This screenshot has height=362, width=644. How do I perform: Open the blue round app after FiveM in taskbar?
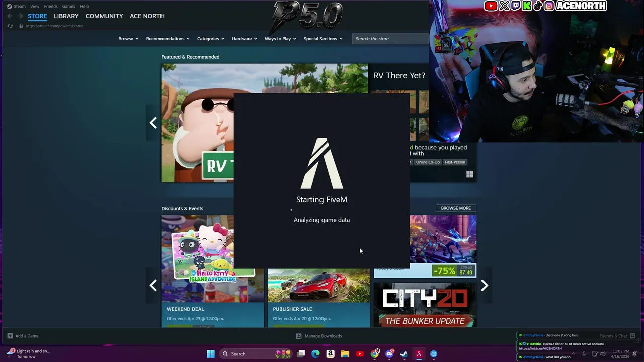pos(434,354)
